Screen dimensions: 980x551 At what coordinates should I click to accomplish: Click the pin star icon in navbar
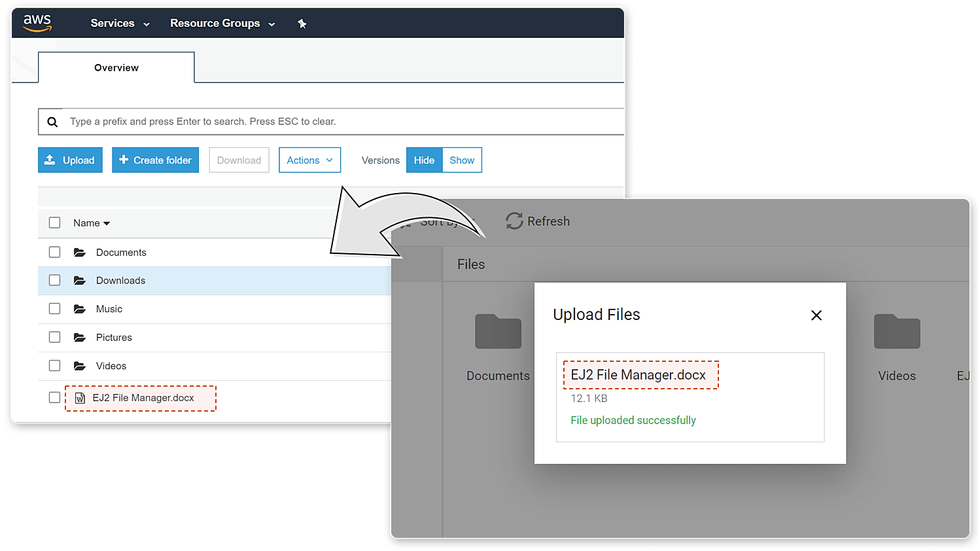302,24
